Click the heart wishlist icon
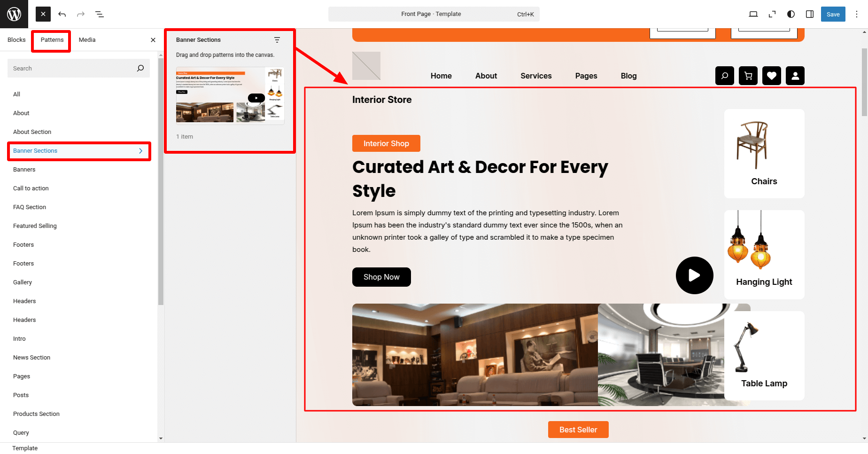 click(x=772, y=76)
